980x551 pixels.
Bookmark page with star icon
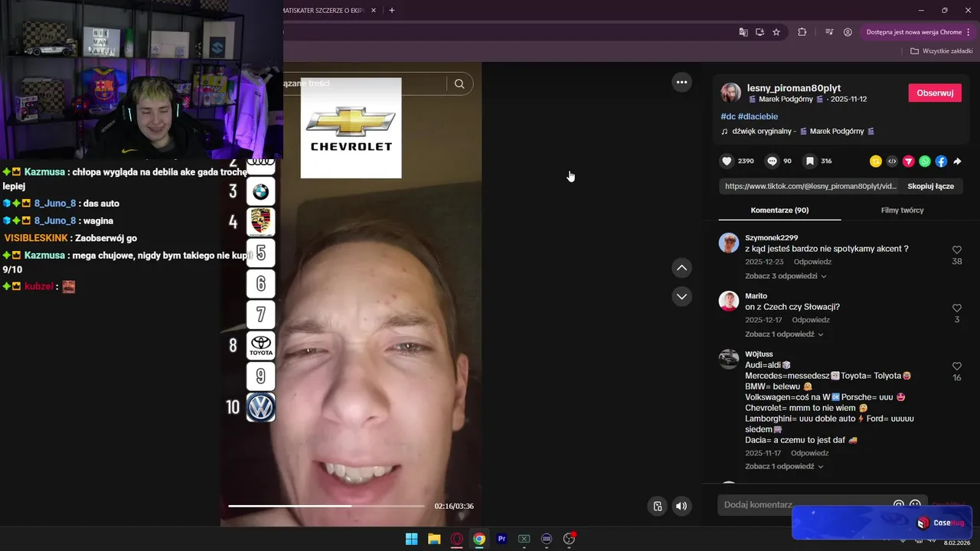[x=776, y=32]
